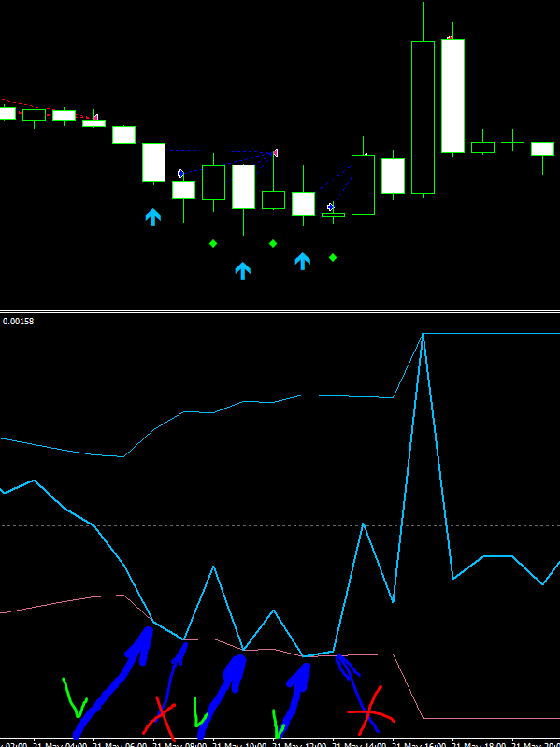Click the indicator value label 0.00158

[x=18, y=322]
